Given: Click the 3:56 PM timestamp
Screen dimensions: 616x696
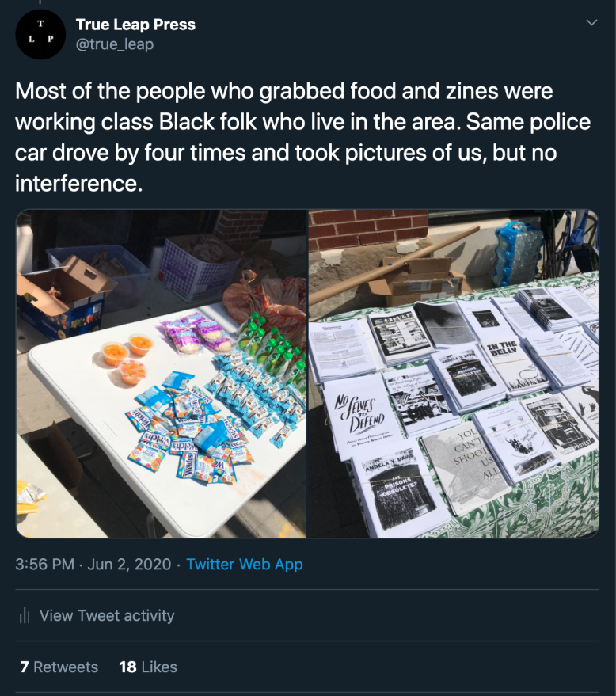Looking at the screenshot, I should click(x=44, y=565).
